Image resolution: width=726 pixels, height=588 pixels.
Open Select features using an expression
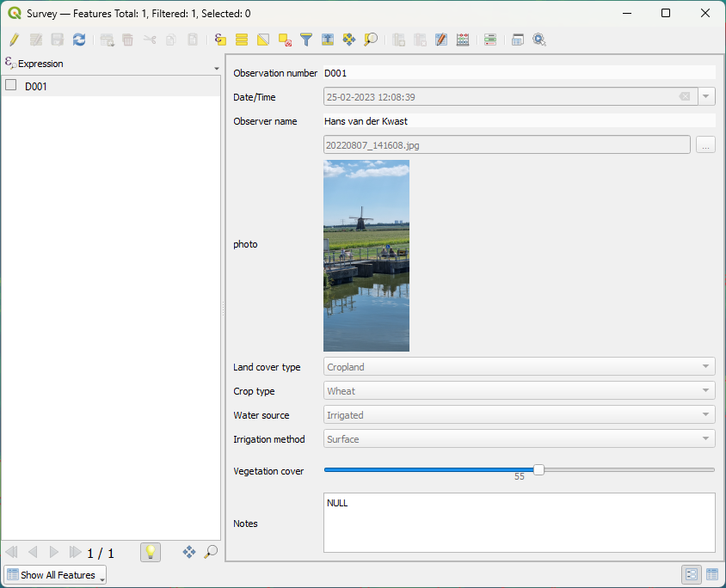tap(220, 40)
